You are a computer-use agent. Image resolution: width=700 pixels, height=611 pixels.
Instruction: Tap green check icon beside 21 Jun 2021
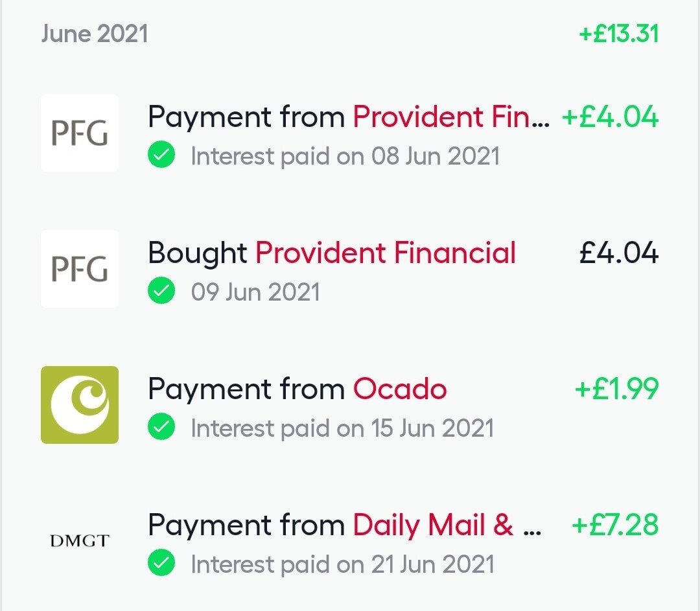click(161, 563)
